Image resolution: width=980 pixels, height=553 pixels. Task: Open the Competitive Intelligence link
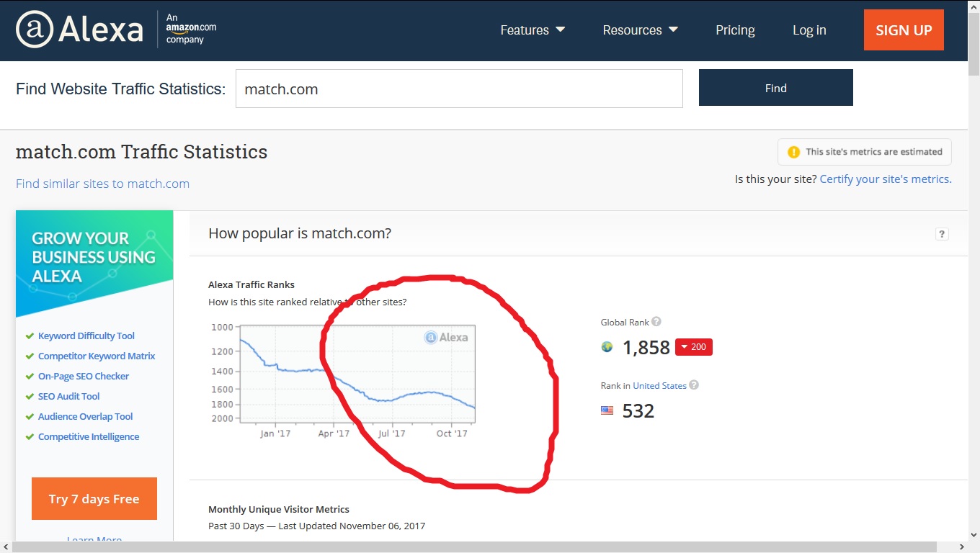pyautogui.click(x=89, y=436)
